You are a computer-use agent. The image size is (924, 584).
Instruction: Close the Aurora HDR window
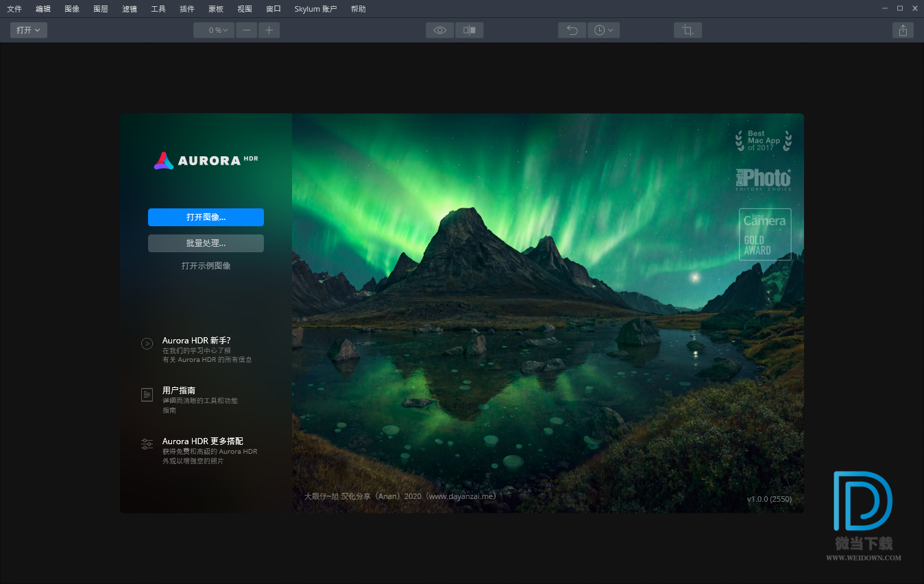point(916,8)
